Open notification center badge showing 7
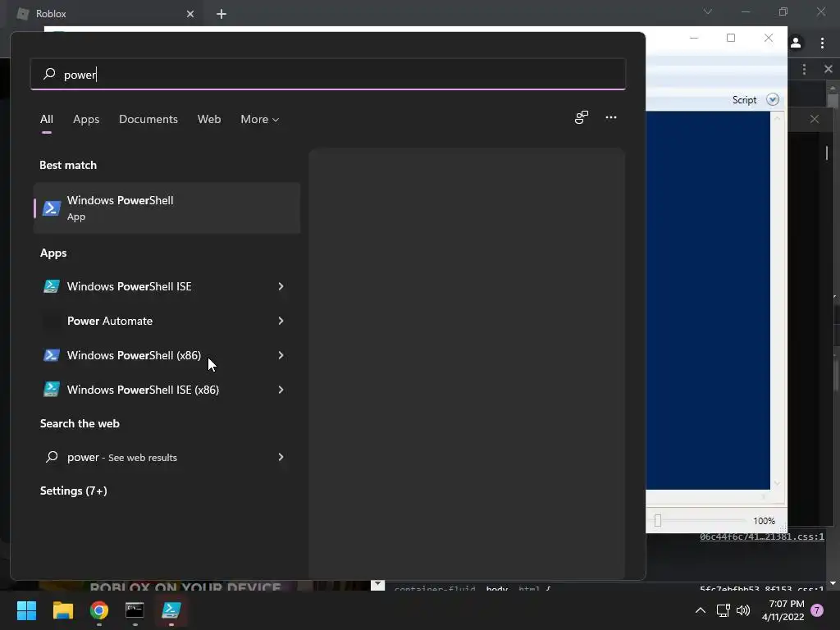 point(817,610)
